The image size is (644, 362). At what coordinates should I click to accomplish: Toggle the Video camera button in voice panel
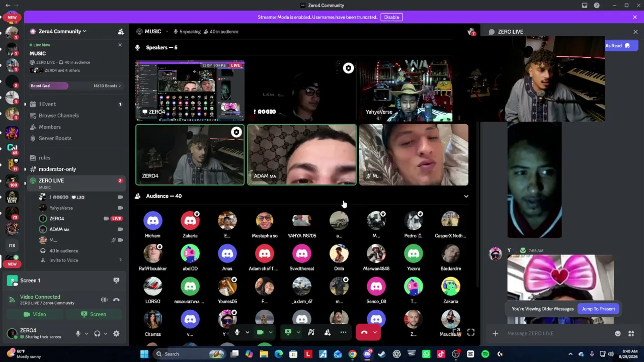click(x=35, y=314)
